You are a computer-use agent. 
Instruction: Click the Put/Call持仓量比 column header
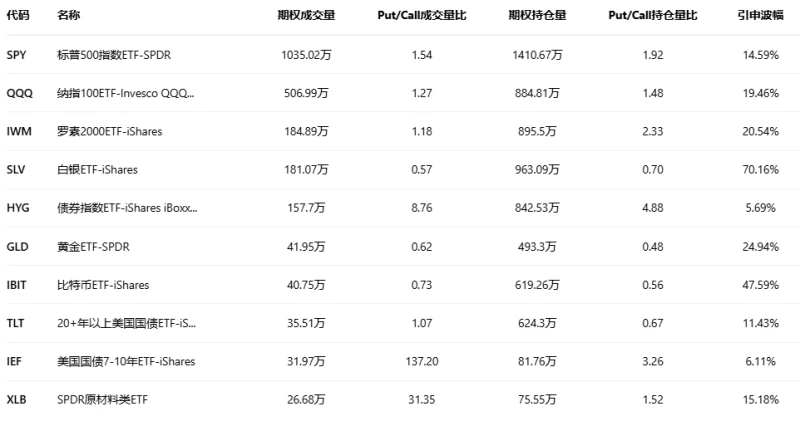point(652,17)
